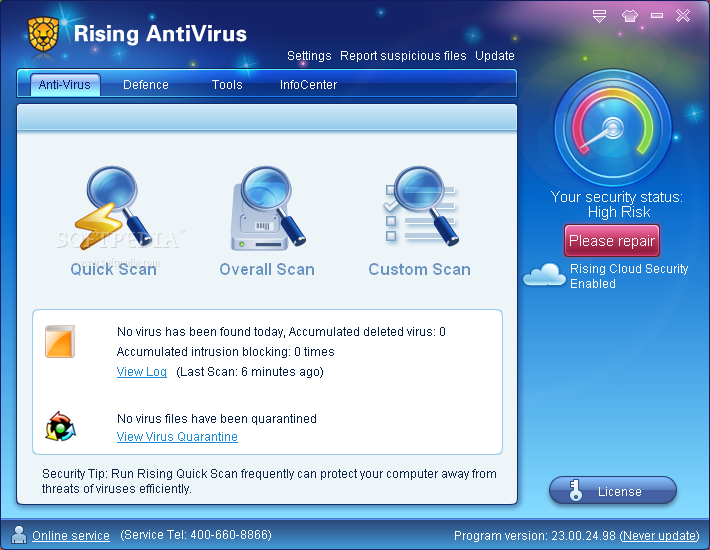
Task: Click the Overall Scan label
Action: point(267,269)
